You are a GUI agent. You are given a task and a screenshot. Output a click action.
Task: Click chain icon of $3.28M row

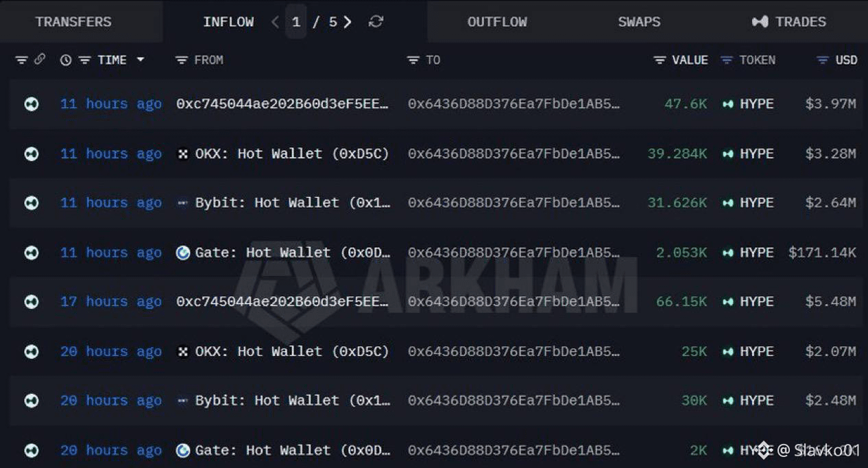31,154
